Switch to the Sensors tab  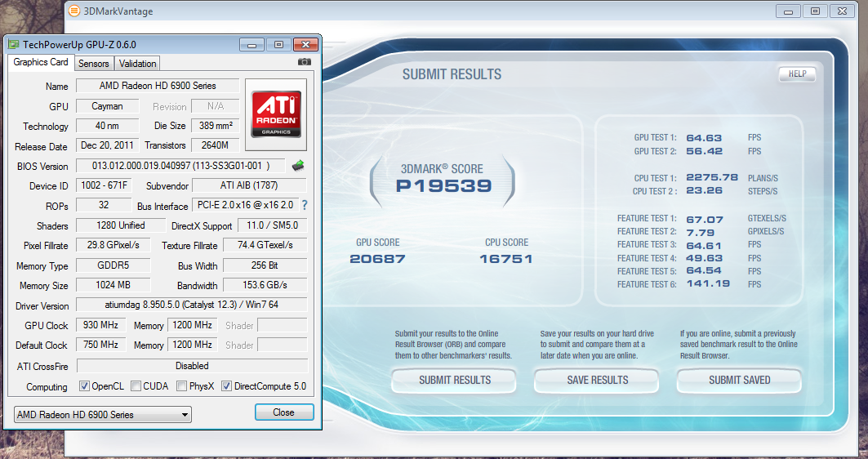click(94, 63)
